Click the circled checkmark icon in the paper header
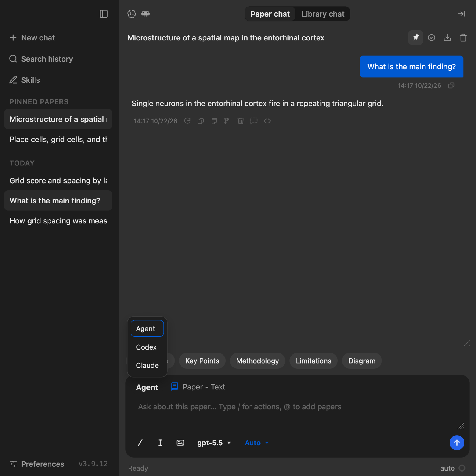476x476 pixels. (x=431, y=37)
